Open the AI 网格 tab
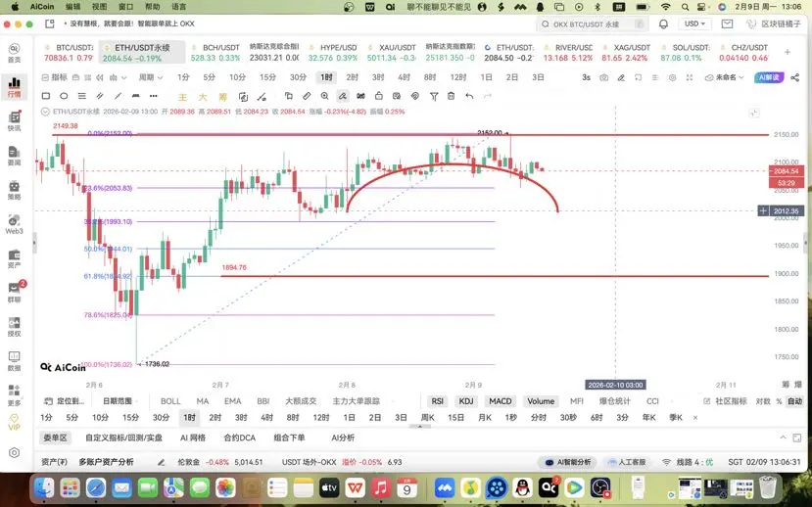 (193, 438)
